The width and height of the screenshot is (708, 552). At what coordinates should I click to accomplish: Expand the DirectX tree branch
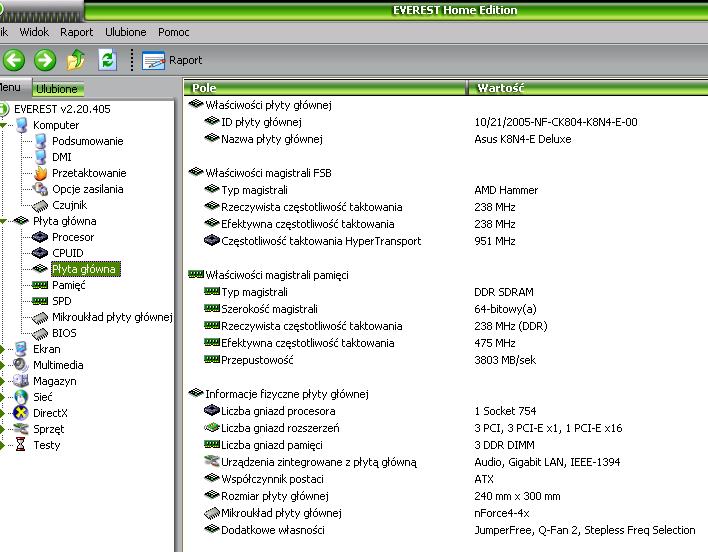pyautogui.click(x=2, y=413)
